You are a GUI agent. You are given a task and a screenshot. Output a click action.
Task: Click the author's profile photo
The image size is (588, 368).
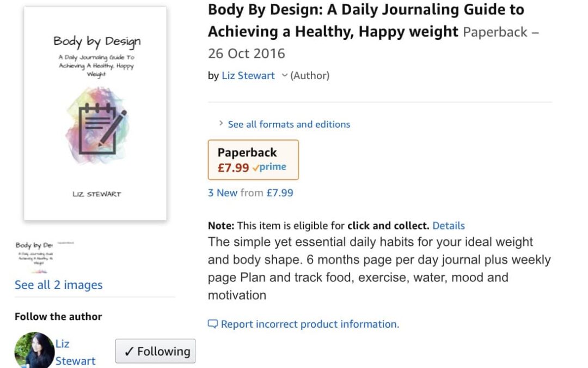coord(34,351)
